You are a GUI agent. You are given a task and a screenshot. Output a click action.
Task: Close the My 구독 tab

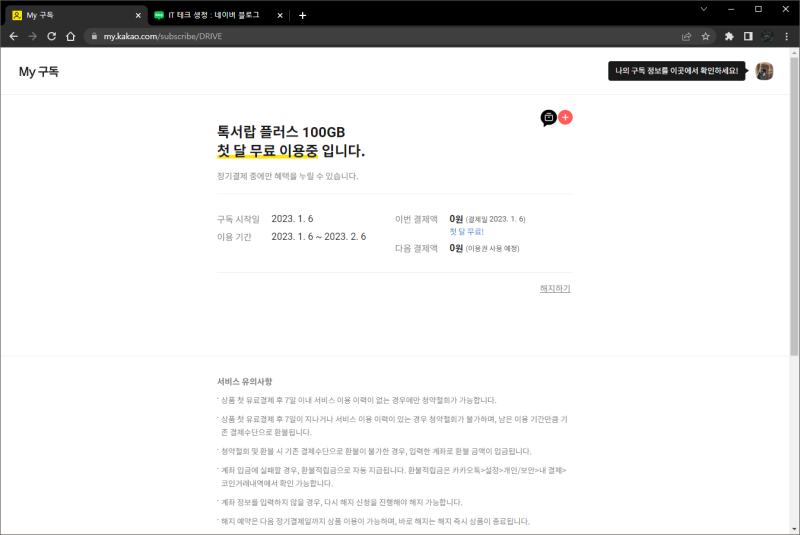pyautogui.click(x=138, y=15)
